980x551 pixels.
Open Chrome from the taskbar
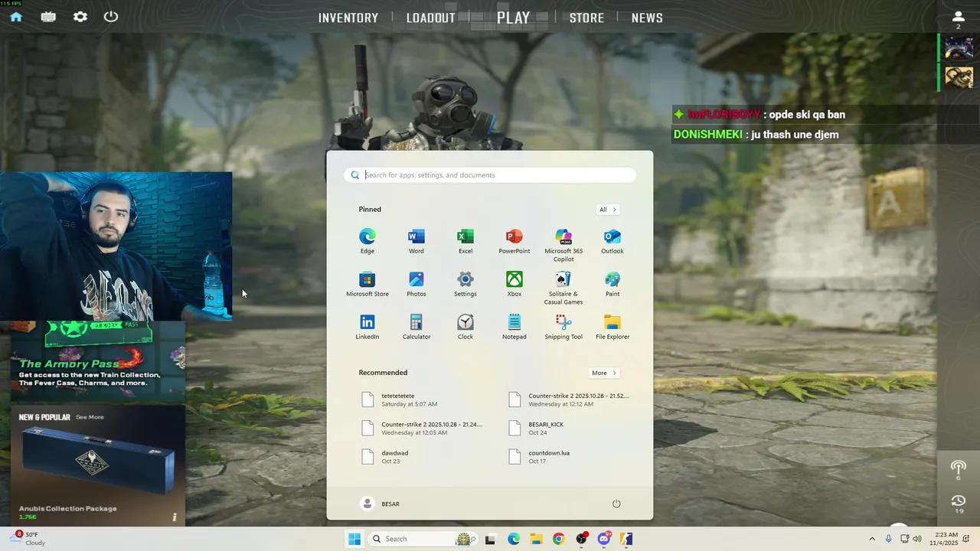point(558,539)
